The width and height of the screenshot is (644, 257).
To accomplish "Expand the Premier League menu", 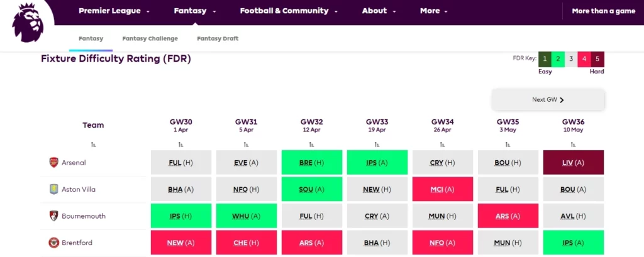I will [114, 11].
